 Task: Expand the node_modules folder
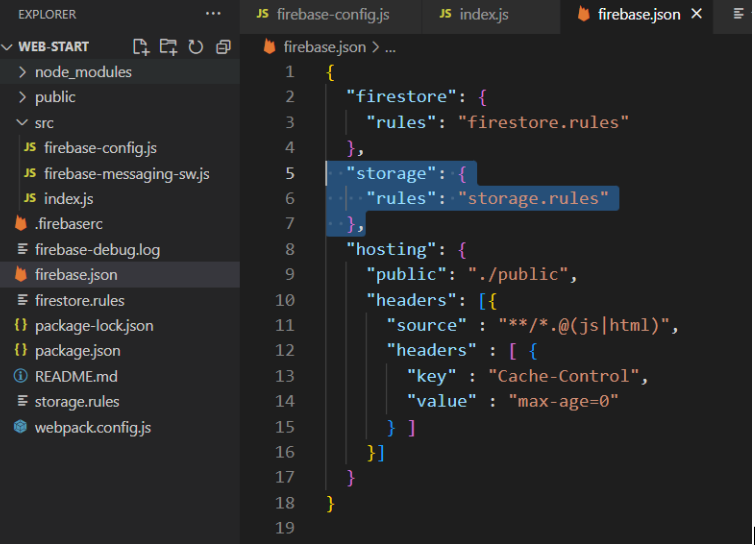pyautogui.click(x=120, y=72)
